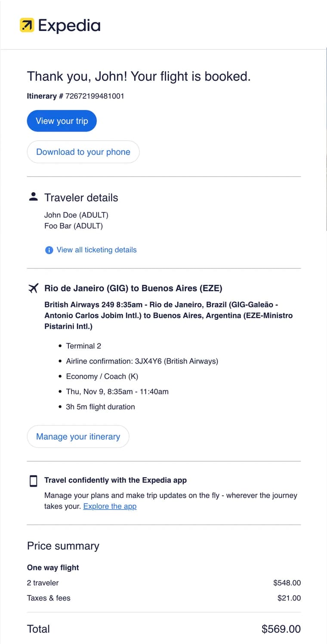Click the blue info icon near ticketing details
The height and width of the screenshot is (644, 327).
[x=49, y=250]
